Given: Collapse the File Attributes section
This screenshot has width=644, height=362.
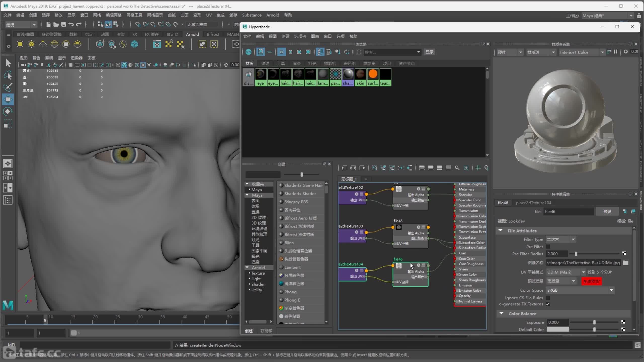Looking at the screenshot, I should point(501,231).
